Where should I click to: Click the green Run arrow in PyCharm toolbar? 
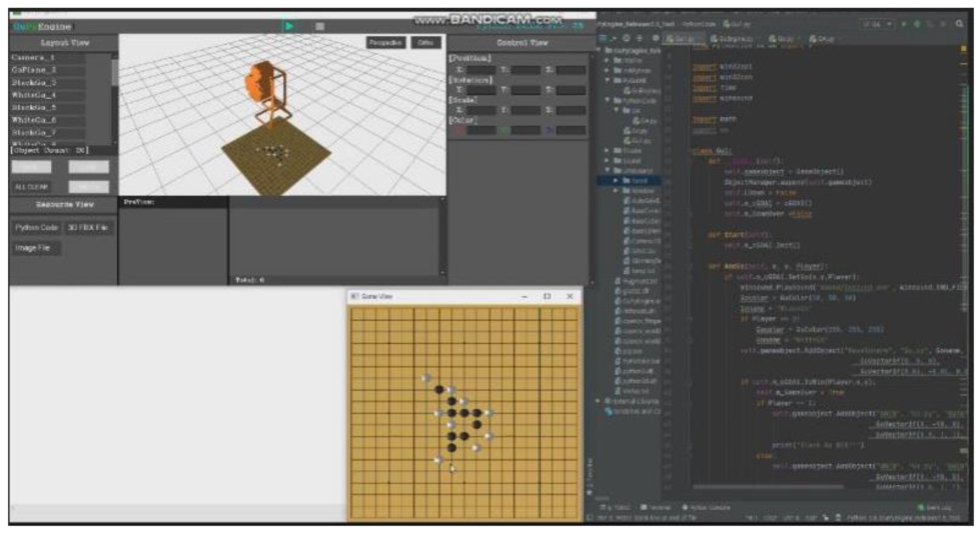tap(904, 24)
